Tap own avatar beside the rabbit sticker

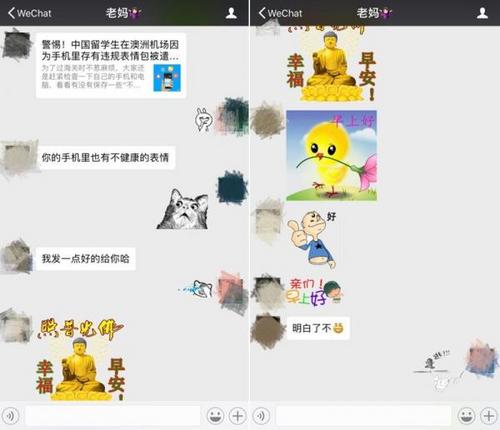tap(232, 116)
